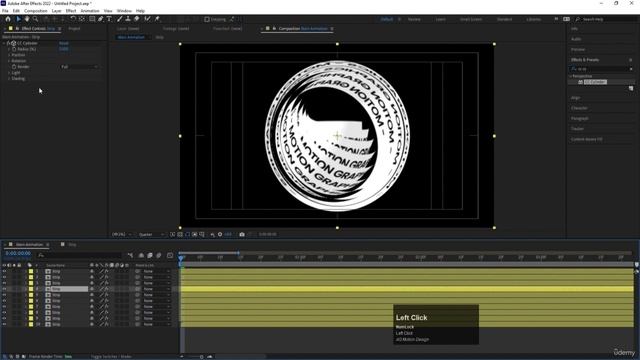Switch to the Small Screen workspace

(x=471, y=19)
